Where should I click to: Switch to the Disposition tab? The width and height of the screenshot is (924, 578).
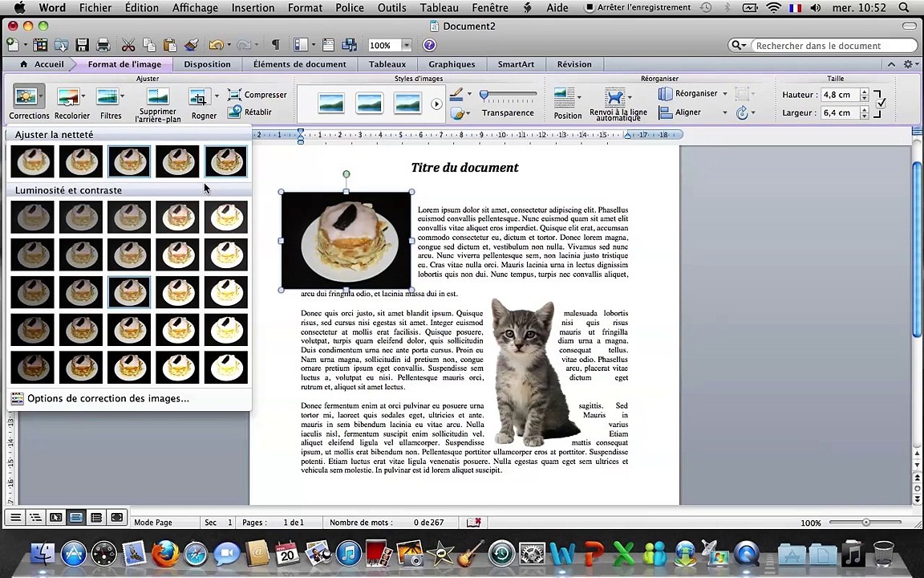pyautogui.click(x=207, y=64)
